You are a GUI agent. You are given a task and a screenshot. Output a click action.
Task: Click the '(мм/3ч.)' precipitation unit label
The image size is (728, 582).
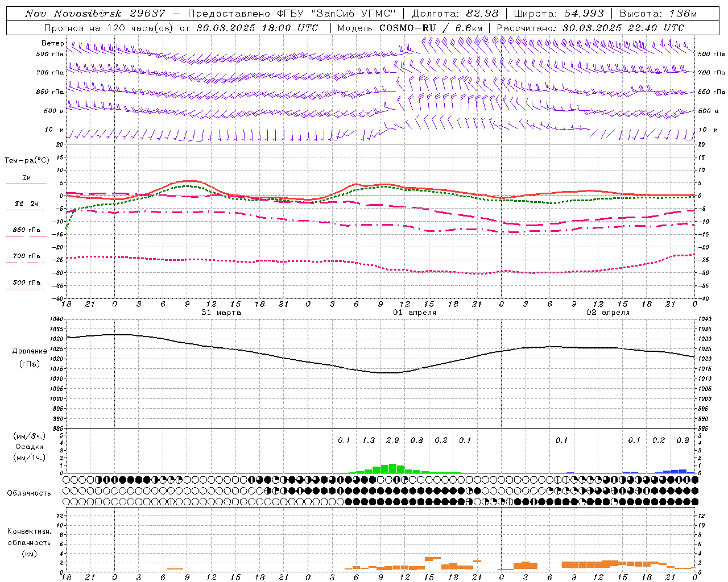tap(29, 436)
